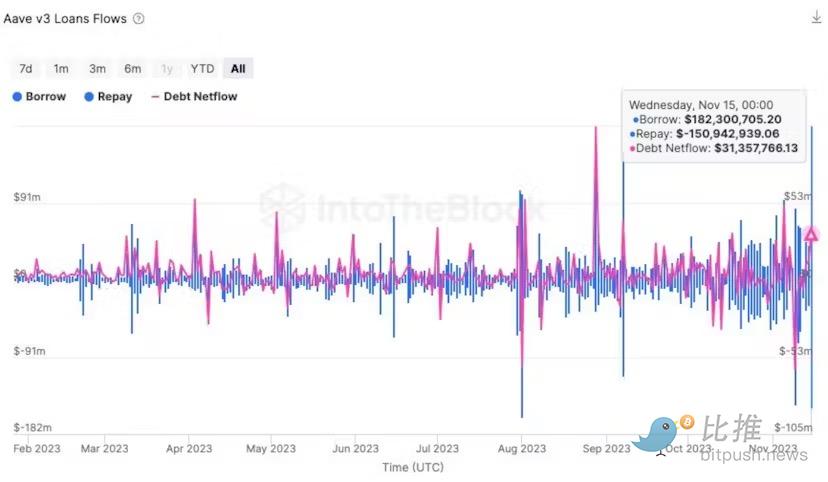Select the 7d time range
The image size is (828, 482).
coord(26,68)
